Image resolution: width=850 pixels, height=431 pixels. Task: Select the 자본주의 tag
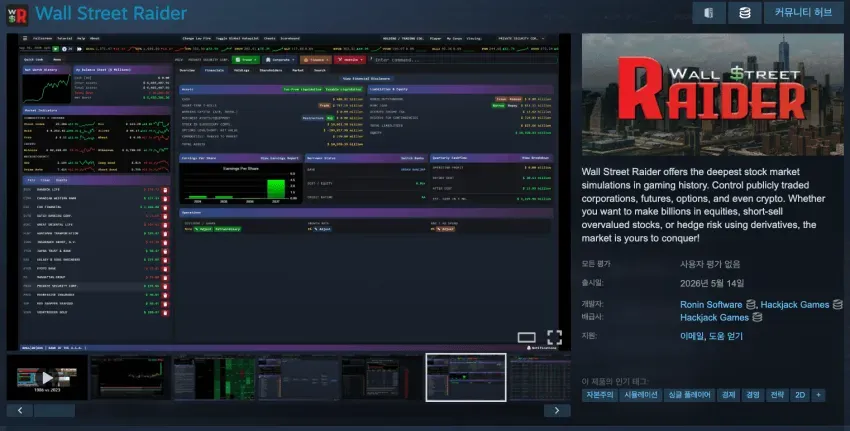(600, 395)
